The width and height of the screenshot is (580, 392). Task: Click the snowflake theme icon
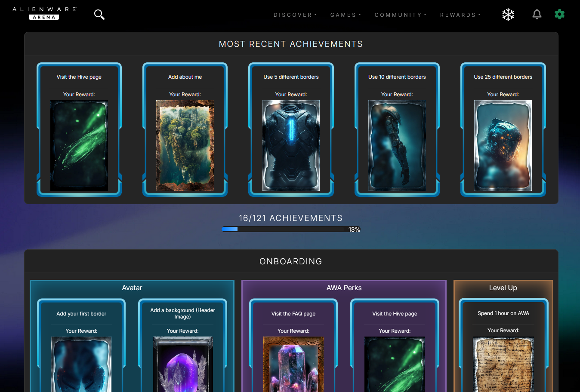click(x=508, y=15)
